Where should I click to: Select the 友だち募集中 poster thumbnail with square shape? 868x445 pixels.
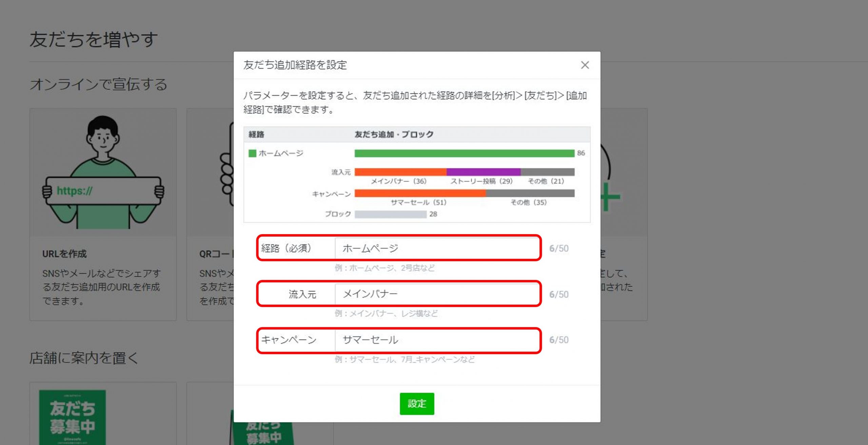pos(73,418)
